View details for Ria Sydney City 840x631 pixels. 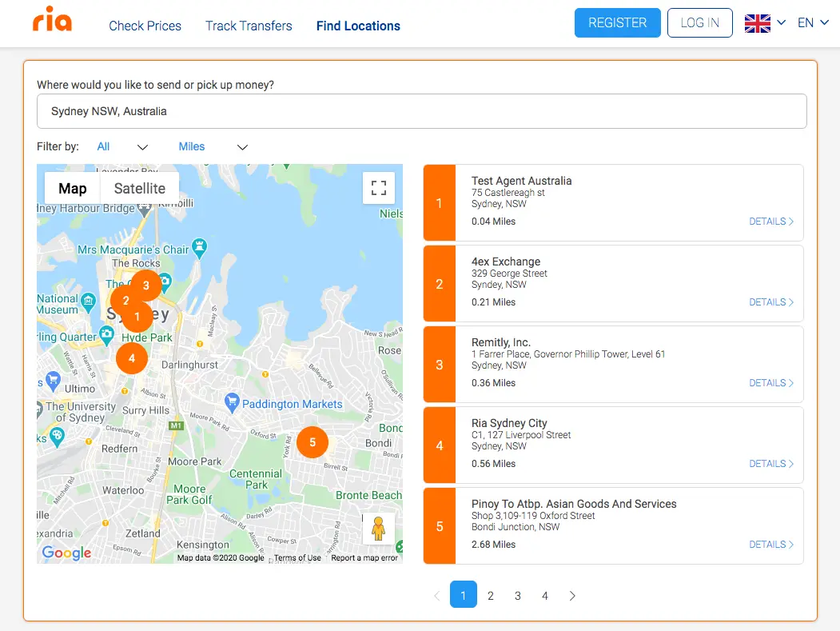click(x=770, y=464)
